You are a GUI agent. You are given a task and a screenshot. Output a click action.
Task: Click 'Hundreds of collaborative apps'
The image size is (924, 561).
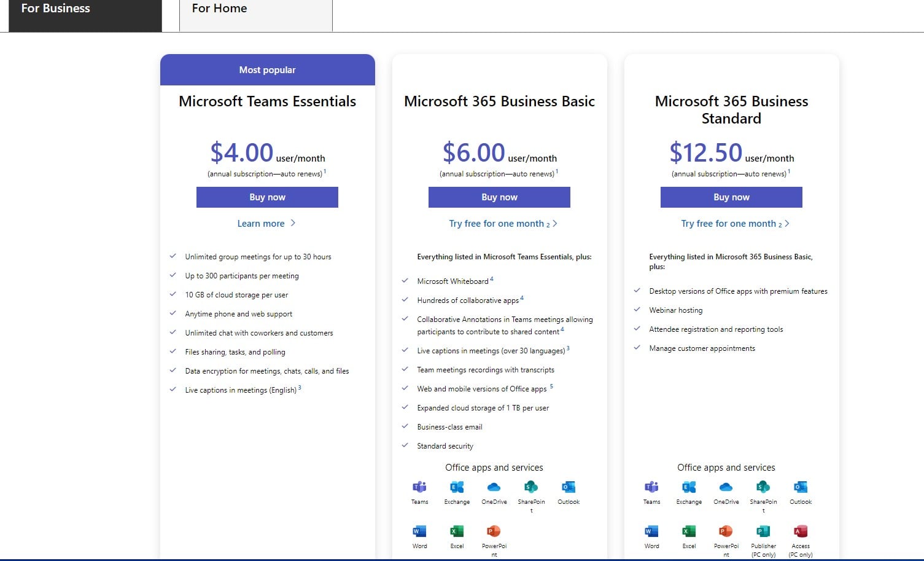click(468, 300)
